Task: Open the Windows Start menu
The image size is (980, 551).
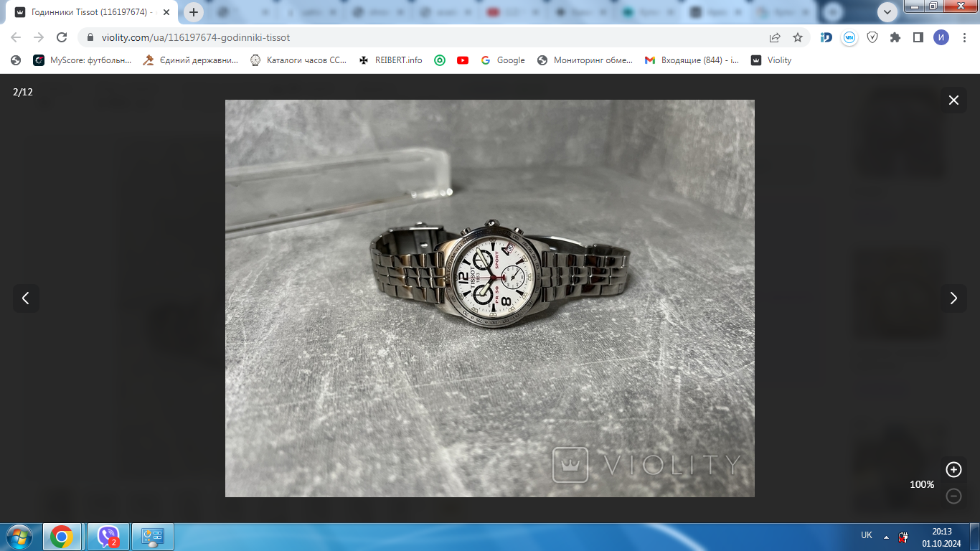Action: [19, 536]
